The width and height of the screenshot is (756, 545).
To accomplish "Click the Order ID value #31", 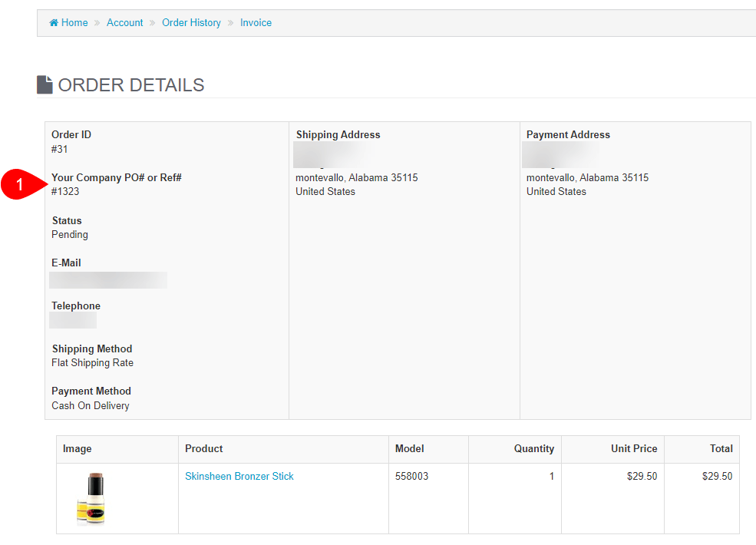I will (60, 149).
